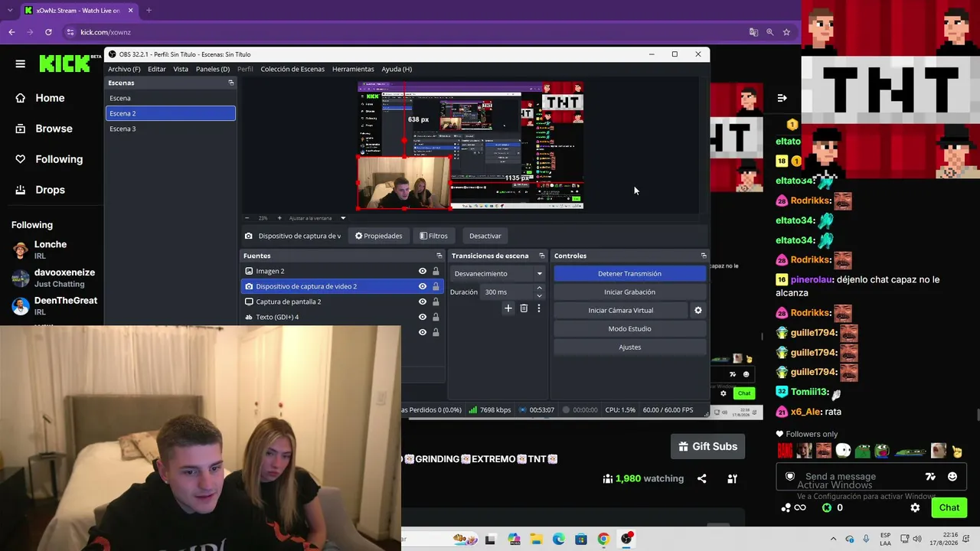Viewport: 980px width, 551px height.
Task: Bookmark this page with star icon
Action: tap(786, 32)
